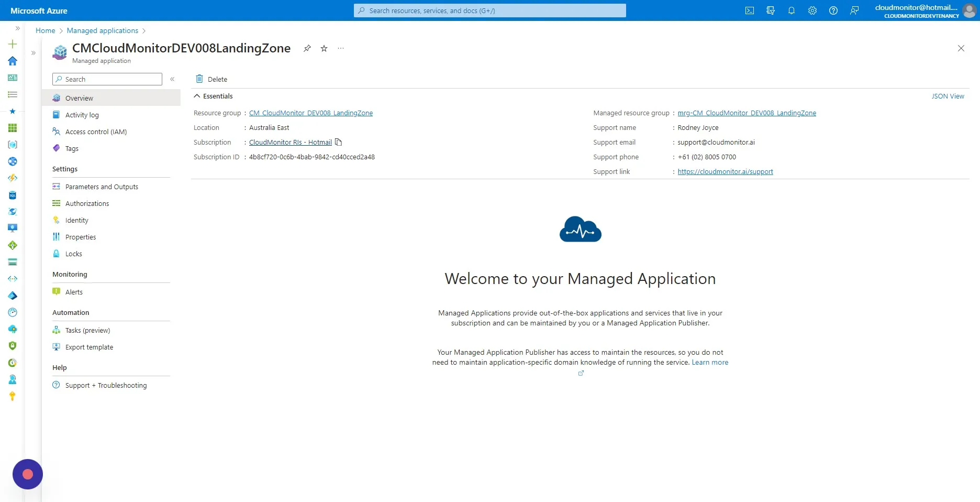Image resolution: width=980 pixels, height=502 pixels.
Task: Open the Directories and subscriptions filter icon
Action: 771,10
